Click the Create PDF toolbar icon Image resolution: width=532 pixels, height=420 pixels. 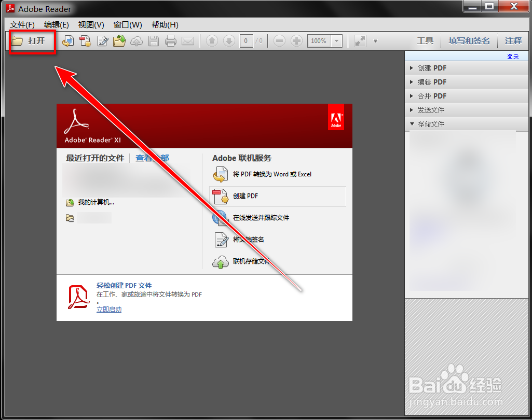(85, 41)
